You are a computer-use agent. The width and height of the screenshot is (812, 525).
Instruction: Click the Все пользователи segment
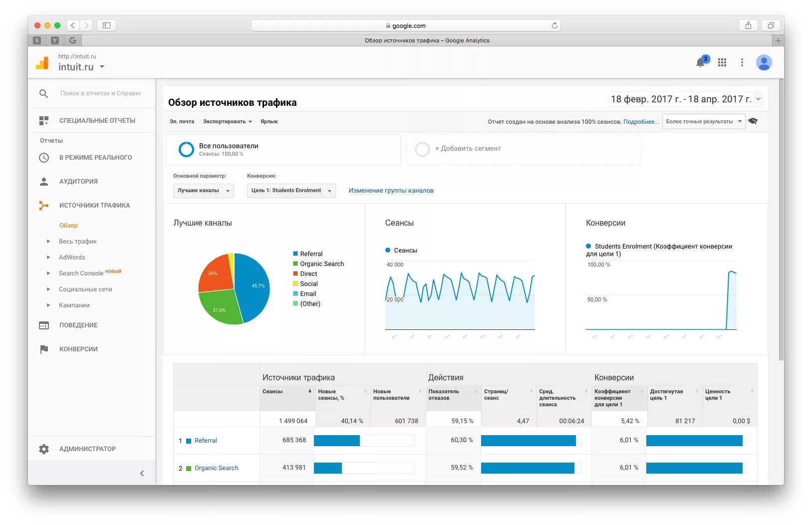click(x=283, y=149)
